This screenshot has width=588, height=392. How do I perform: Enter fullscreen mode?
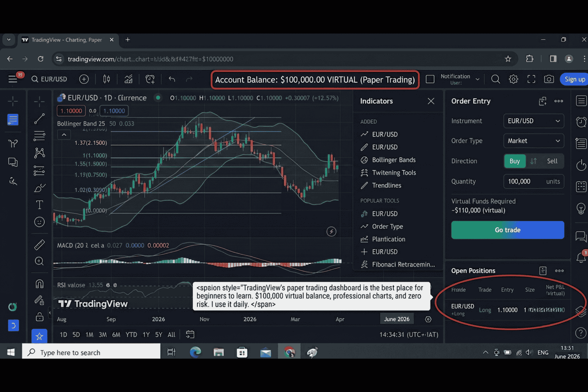[x=531, y=79]
